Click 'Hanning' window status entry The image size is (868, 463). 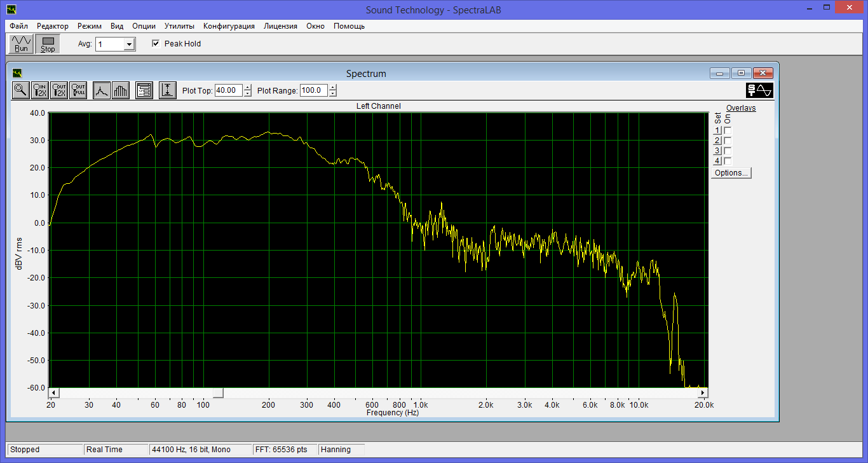click(341, 450)
